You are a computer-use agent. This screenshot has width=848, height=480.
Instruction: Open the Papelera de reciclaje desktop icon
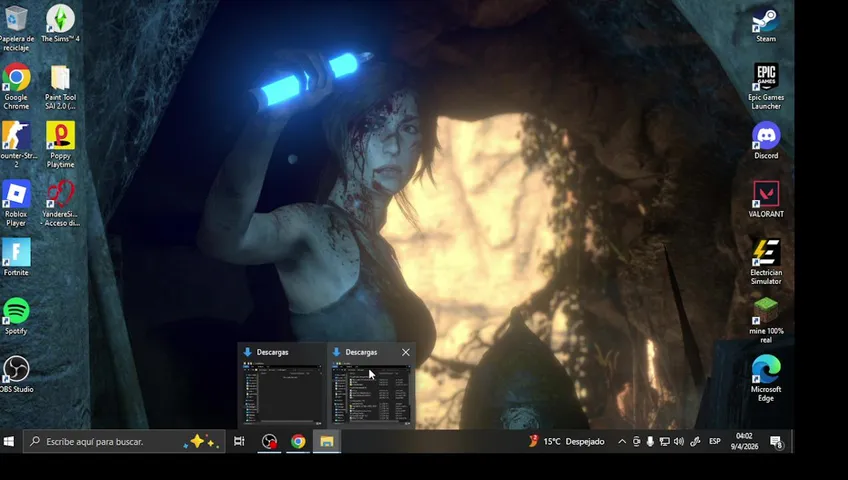16,27
